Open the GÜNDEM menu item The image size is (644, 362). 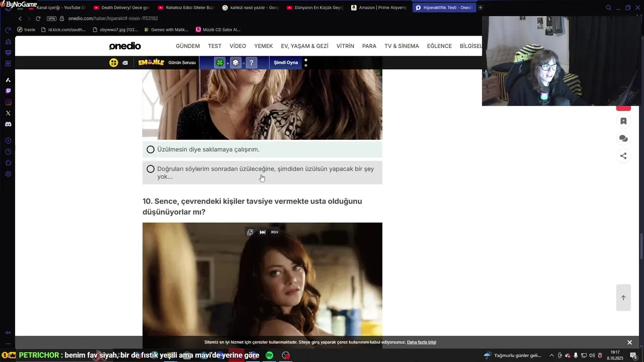point(188,46)
